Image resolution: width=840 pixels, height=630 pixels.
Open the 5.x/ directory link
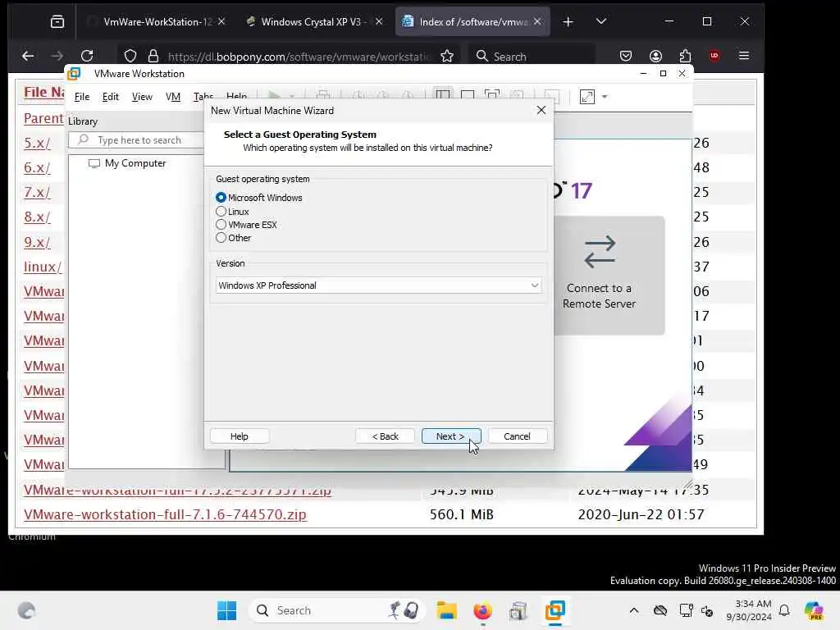click(37, 143)
